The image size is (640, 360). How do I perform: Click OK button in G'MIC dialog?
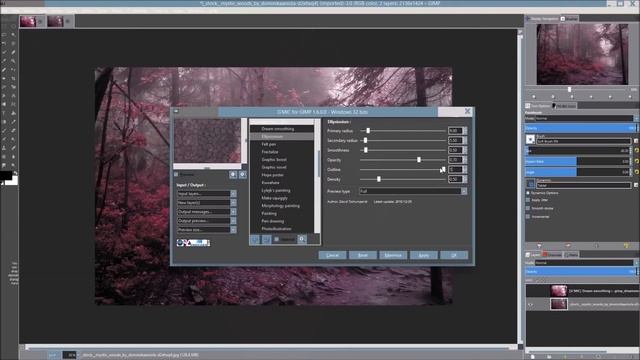(454, 256)
